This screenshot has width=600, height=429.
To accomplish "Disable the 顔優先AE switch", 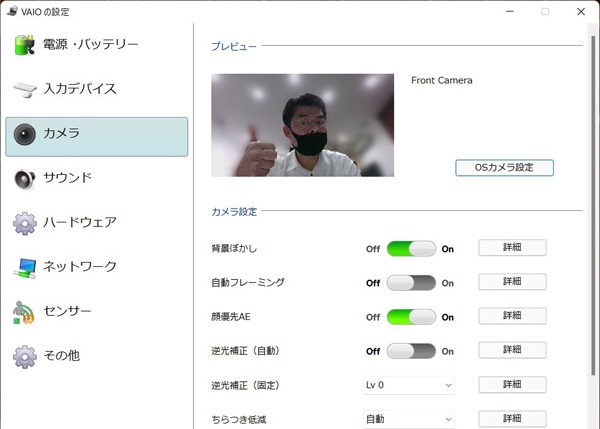I will tap(411, 317).
